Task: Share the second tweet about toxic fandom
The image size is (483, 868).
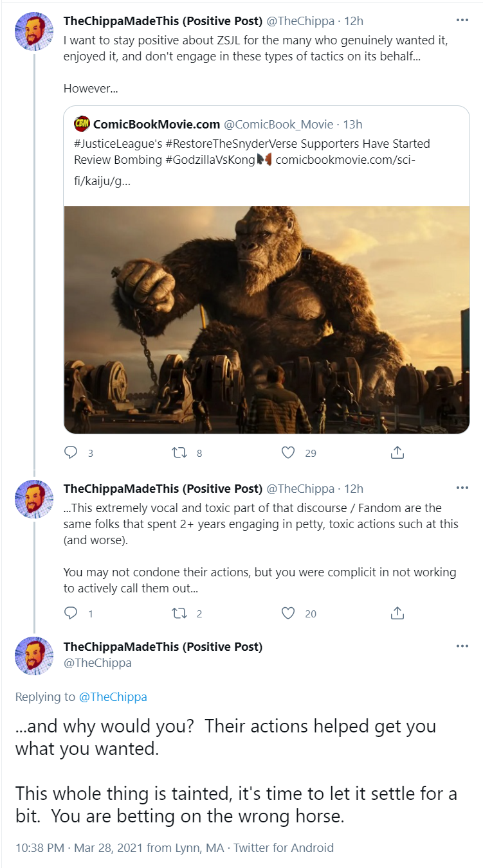Action: (397, 614)
